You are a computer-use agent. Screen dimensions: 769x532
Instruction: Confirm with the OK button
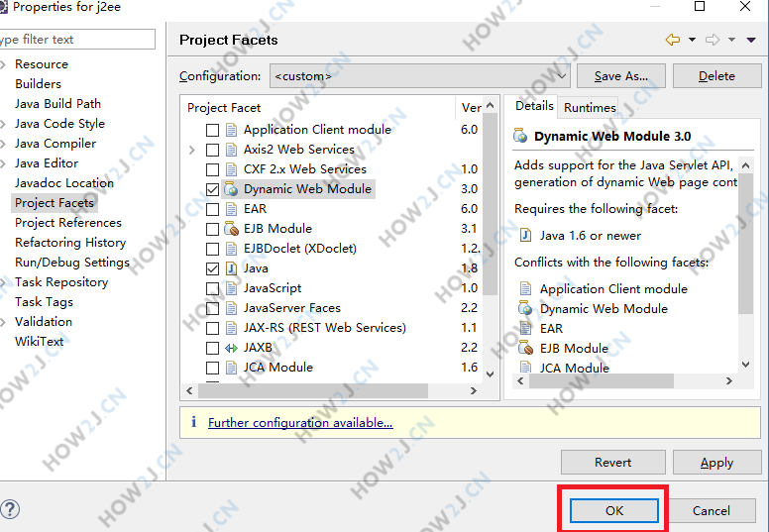click(614, 510)
